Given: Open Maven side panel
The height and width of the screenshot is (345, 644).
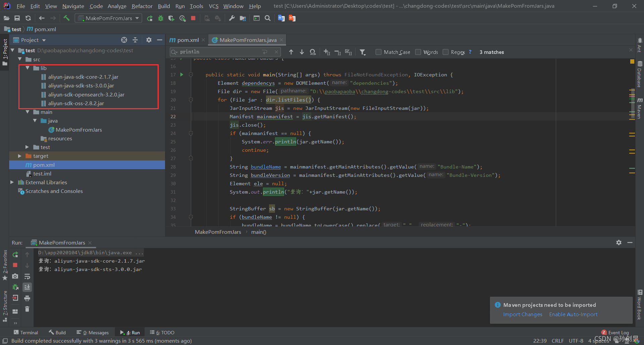Looking at the screenshot, I should point(640,108).
